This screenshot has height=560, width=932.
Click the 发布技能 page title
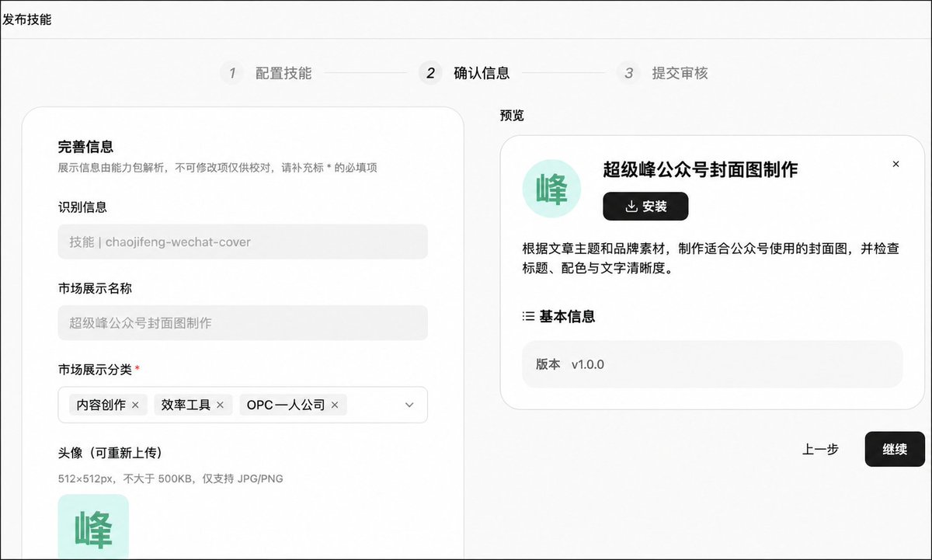27,19
